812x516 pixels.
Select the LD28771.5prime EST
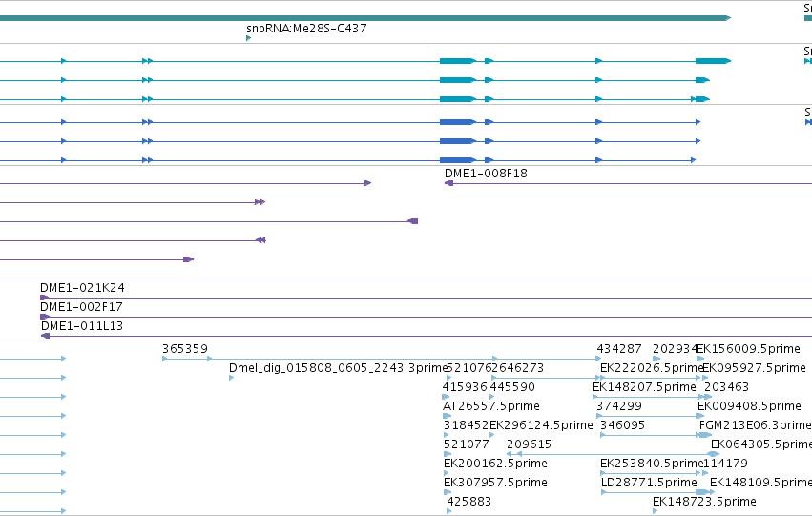point(649,483)
